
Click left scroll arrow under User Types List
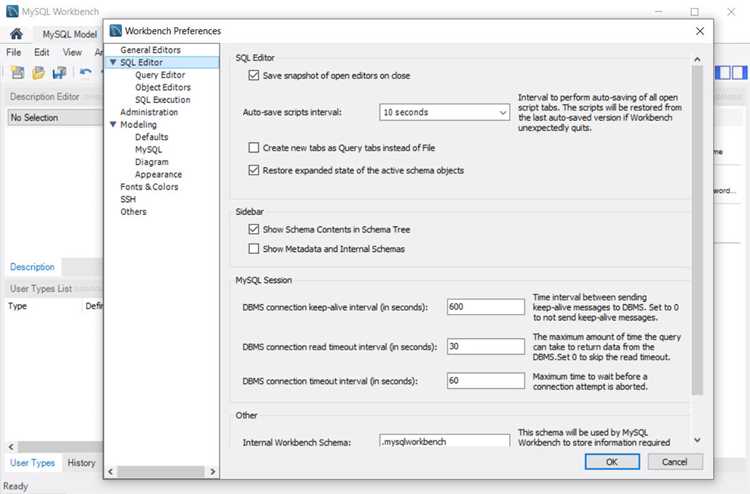(x=11, y=447)
